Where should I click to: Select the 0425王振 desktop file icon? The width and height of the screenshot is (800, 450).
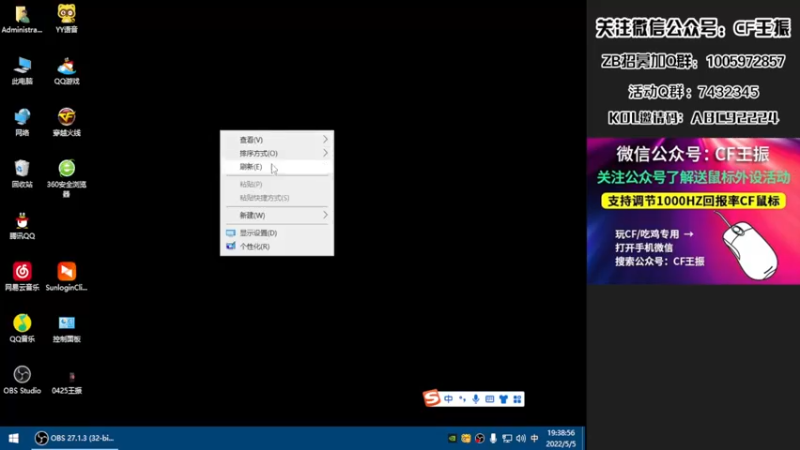click(66, 382)
